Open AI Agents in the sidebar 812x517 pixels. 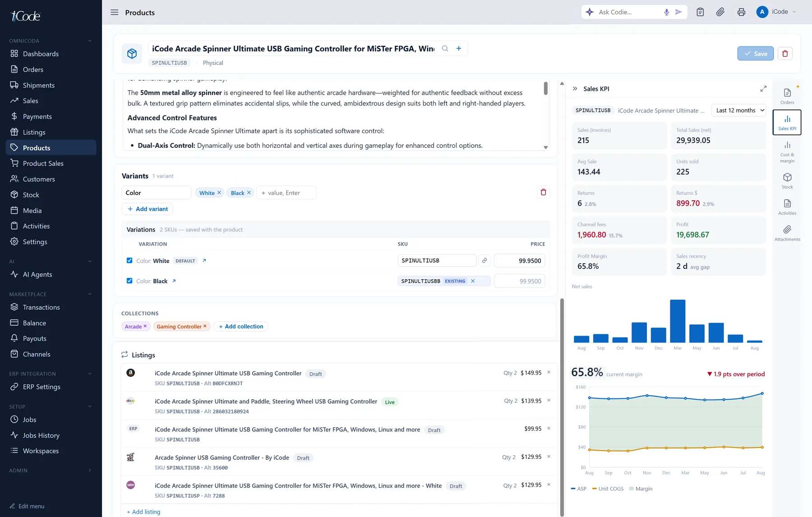(x=51, y=274)
